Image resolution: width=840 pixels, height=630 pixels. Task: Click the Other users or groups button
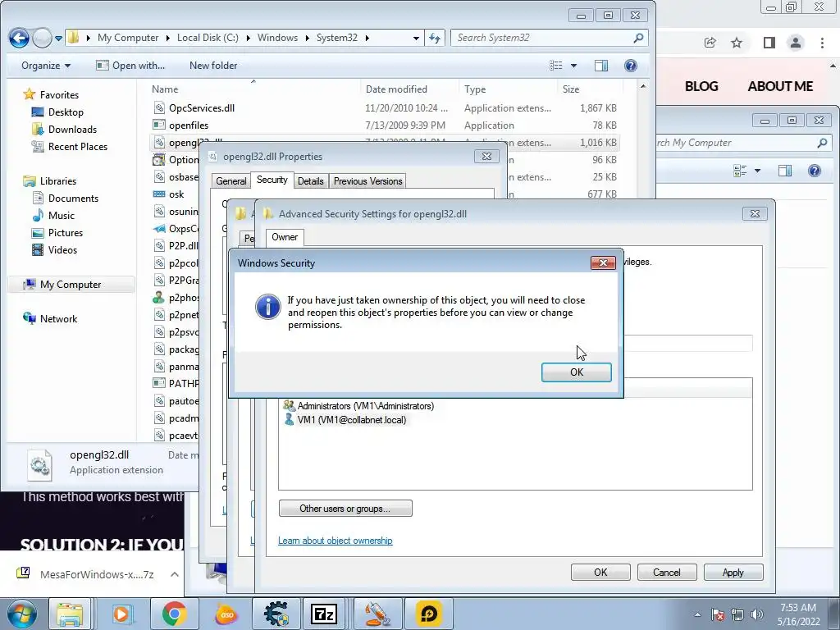pos(345,509)
